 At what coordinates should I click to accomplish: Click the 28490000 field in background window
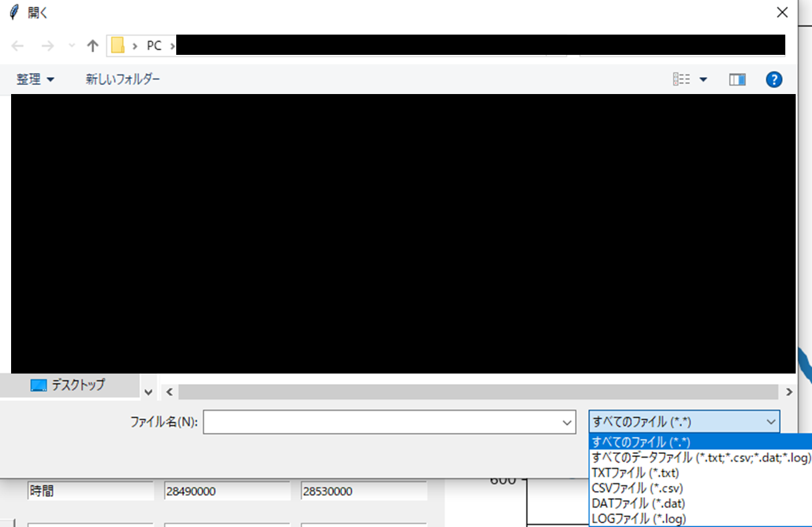(x=226, y=491)
